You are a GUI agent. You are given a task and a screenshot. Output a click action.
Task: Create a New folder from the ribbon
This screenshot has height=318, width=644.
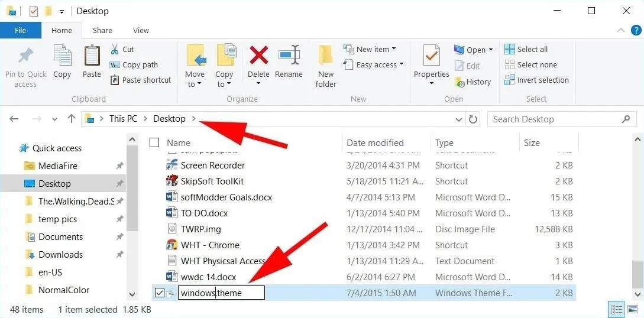[326, 65]
